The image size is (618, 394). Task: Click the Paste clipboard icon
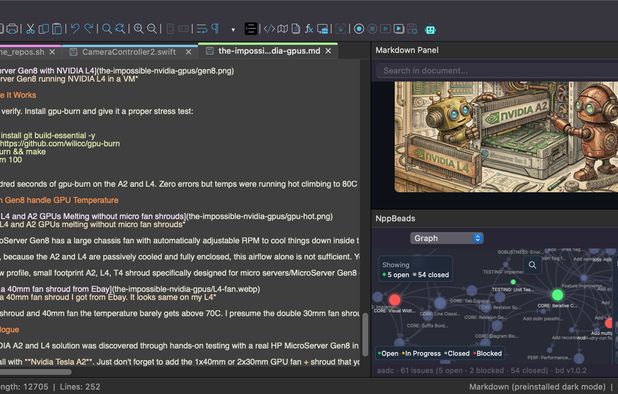(x=57, y=29)
